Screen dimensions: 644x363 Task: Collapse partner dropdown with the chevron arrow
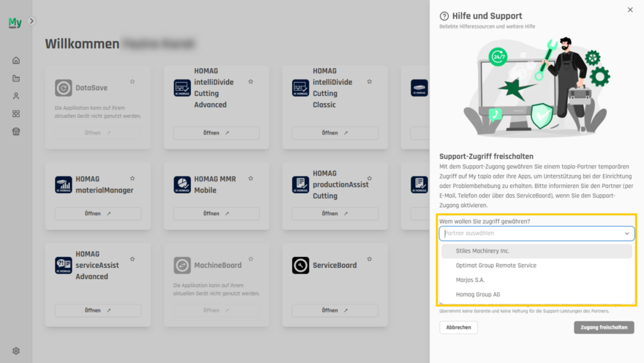[x=627, y=233]
